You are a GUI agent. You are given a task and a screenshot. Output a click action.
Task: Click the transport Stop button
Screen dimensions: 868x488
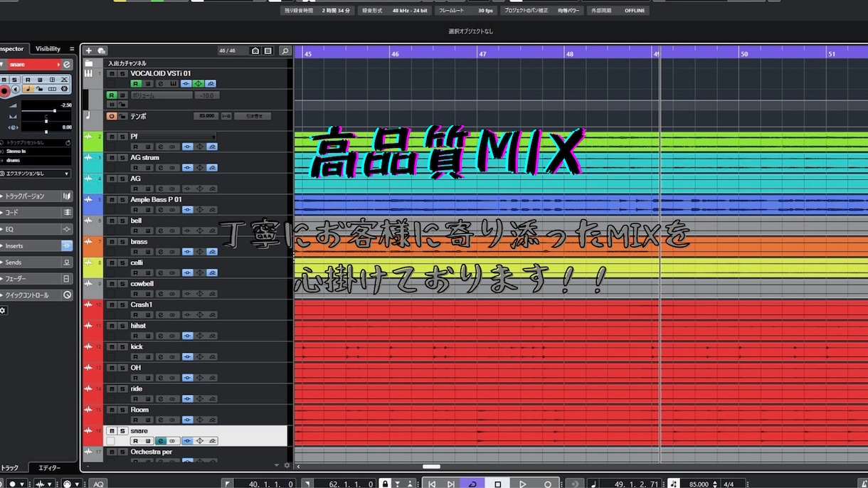pos(498,484)
